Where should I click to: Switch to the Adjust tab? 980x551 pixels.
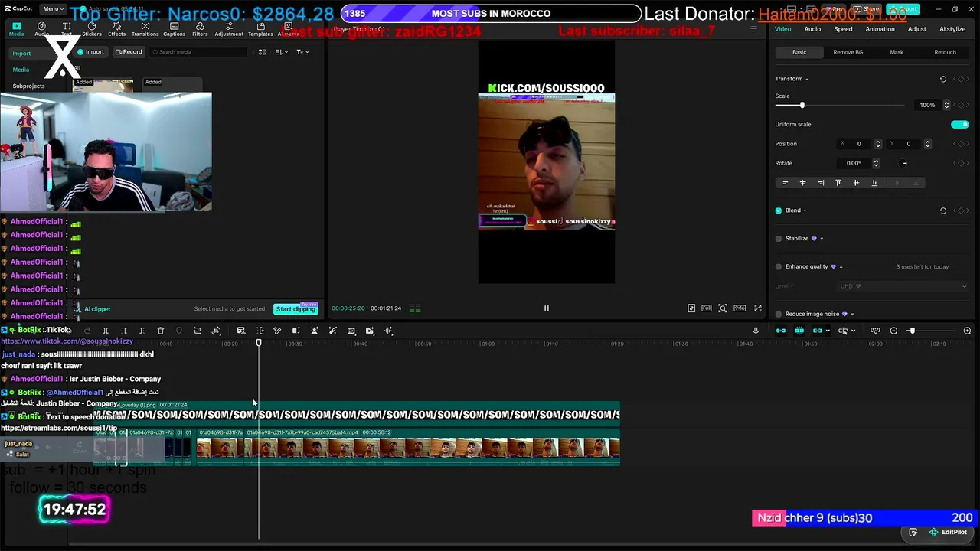click(x=916, y=29)
